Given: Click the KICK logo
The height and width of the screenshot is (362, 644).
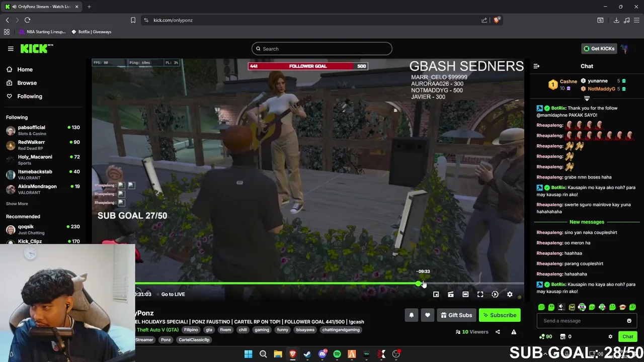Looking at the screenshot, I should coord(37,48).
